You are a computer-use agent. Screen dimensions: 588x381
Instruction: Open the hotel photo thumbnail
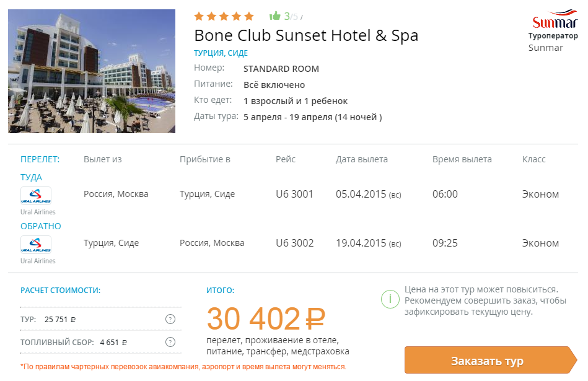click(92, 71)
